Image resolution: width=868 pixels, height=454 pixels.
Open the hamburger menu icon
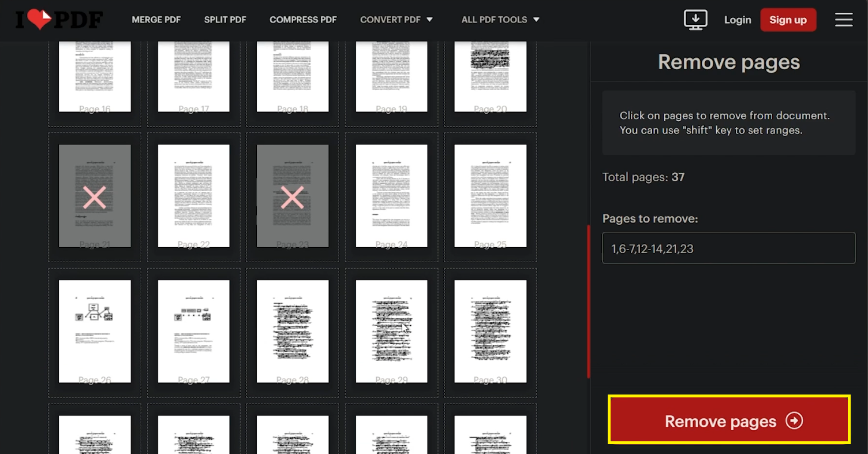pos(844,19)
